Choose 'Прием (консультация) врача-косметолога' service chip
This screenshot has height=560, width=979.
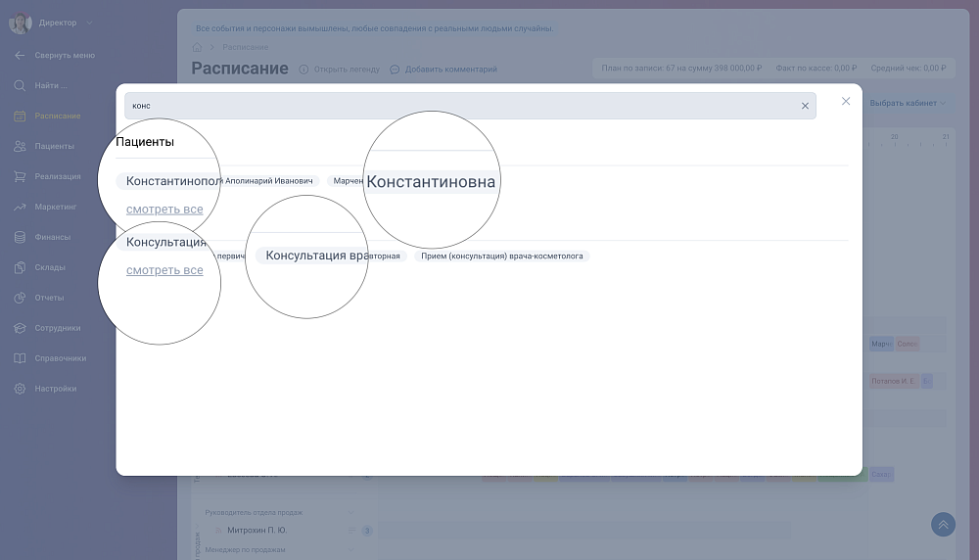click(501, 256)
